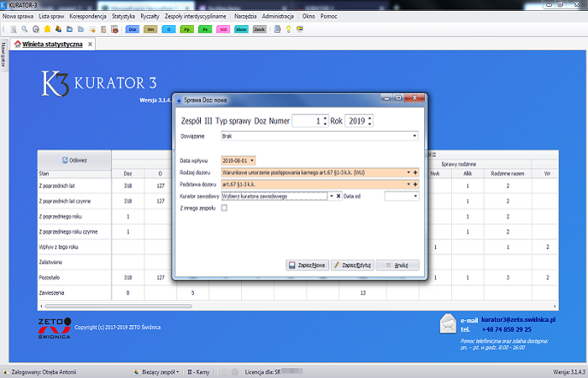The height and width of the screenshot is (378, 588).
Task: Click the round clock toolbar icon
Action: point(36,29)
